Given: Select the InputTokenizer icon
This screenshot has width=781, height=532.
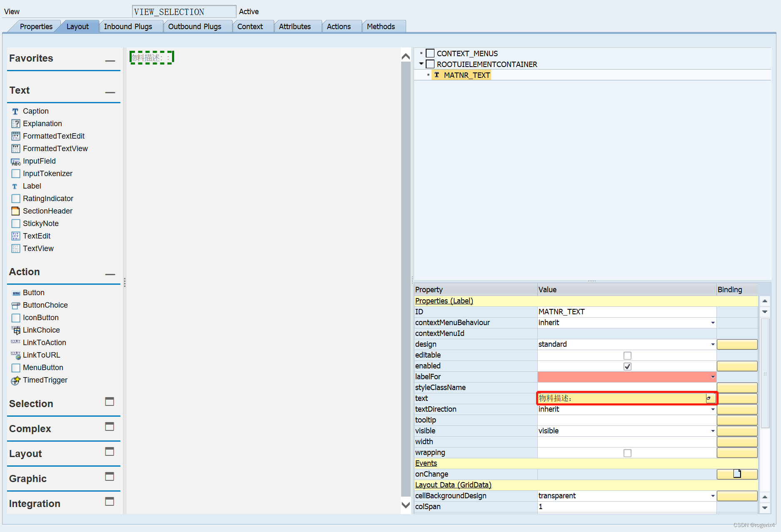Looking at the screenshot, I should (x=15, y=174).
